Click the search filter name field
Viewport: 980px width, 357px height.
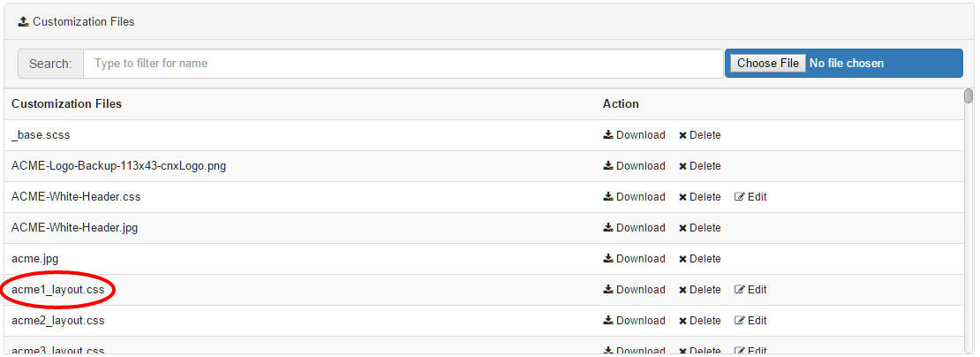click(403, 64)
